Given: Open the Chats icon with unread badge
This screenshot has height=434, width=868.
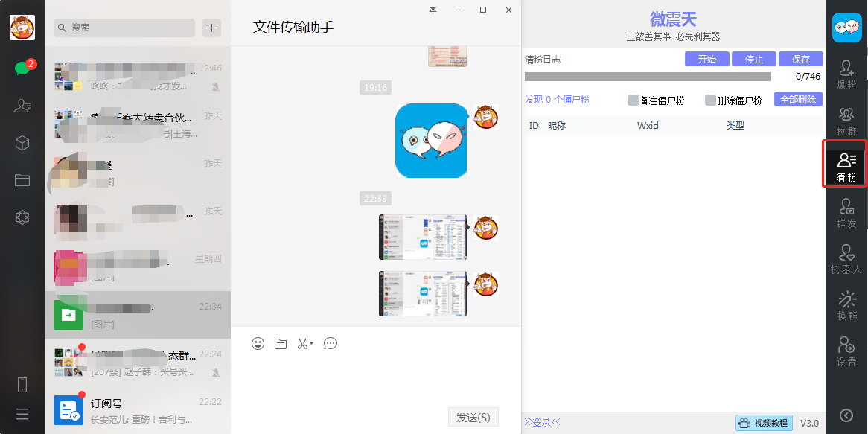Looking at the screenshot, I should point(22,68).
